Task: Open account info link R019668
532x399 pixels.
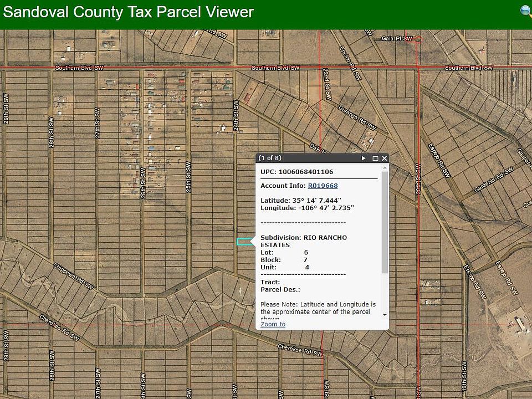Action: pos(323,186)
